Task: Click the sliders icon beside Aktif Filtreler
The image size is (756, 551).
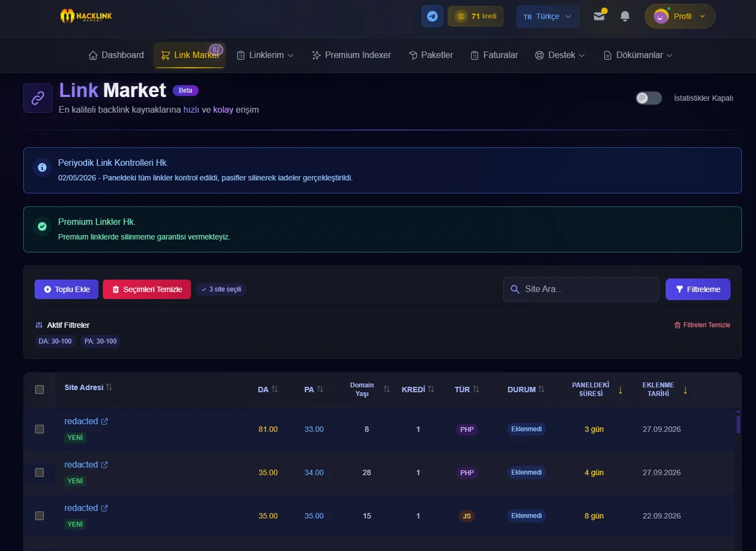Action: pyautogui.click(x=39, y=325)
